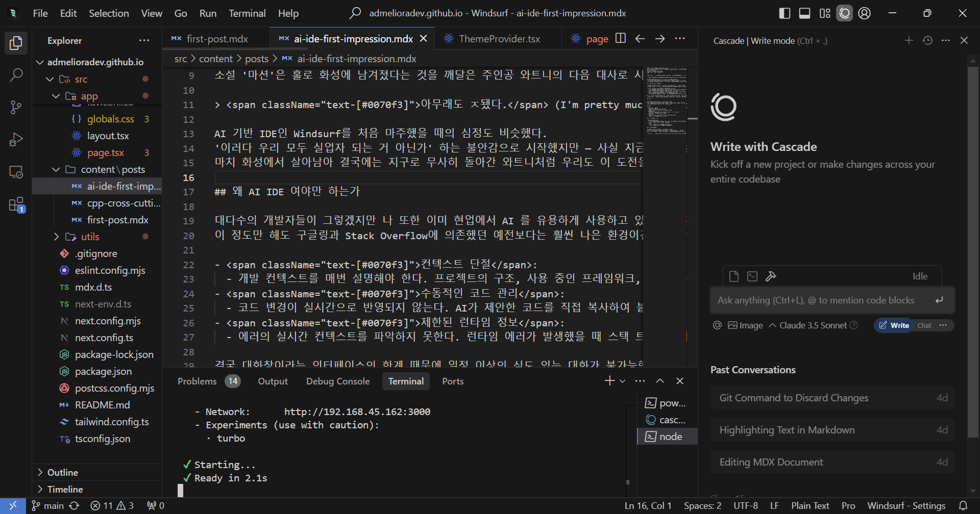
Task: Switch to the first-post.mdx tab
Action: [x=217, y=38]
